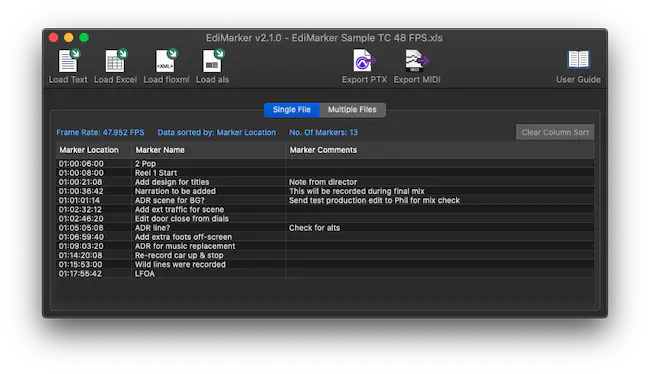Select 'Narration to be added' marker name

(175, 191)
